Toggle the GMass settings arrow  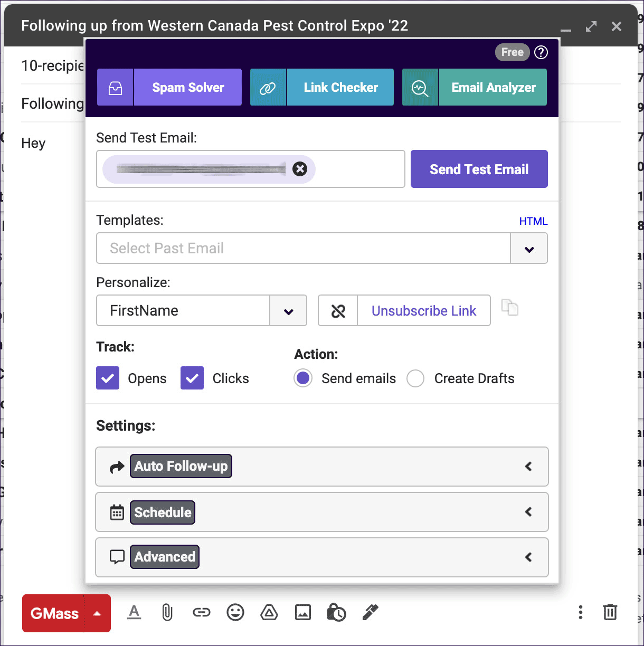click(97, 613)
